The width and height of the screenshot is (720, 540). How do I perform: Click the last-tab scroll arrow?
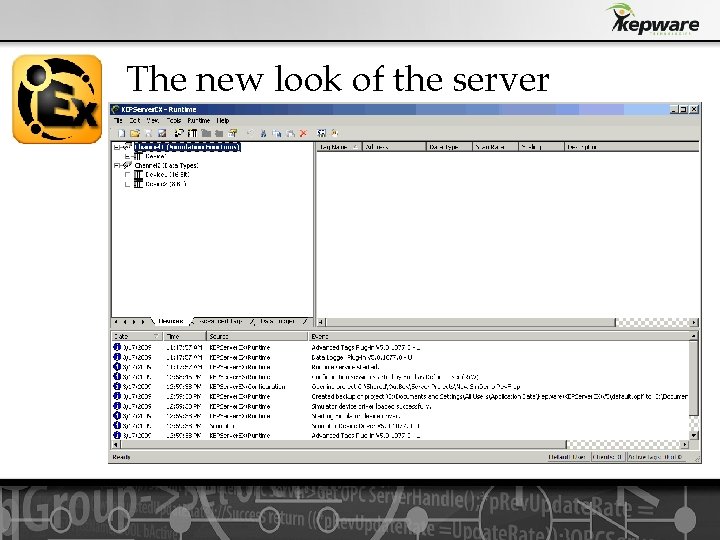[x=143, y=322]
